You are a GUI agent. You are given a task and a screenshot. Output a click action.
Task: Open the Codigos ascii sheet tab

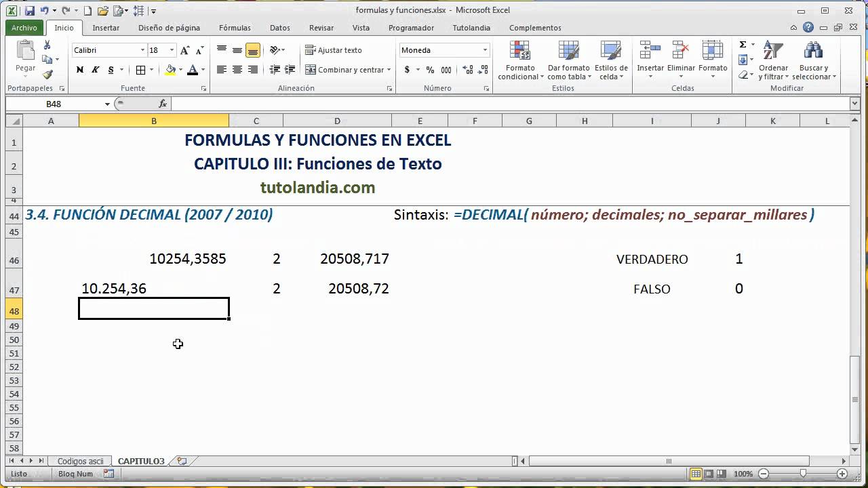(x=80, y=461)
